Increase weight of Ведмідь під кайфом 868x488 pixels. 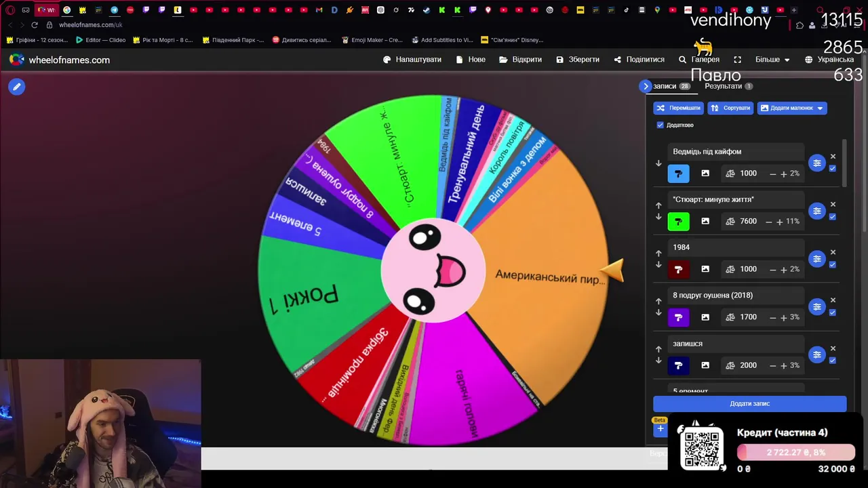point(783,174)
